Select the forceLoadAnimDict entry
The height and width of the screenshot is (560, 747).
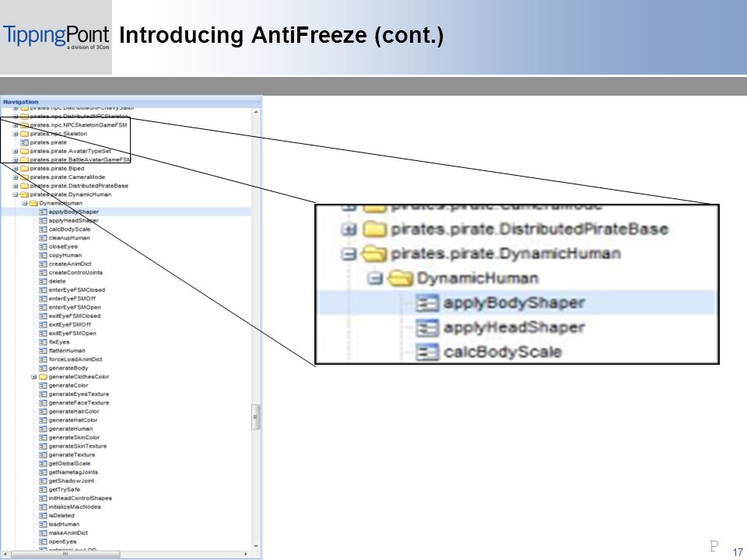coord(75,359)
